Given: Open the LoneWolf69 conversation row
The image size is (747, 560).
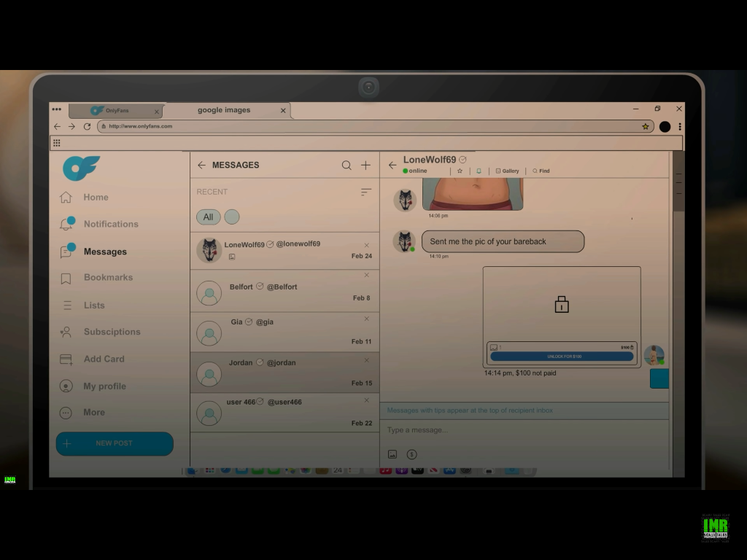Looking at the screenshot, I should 285,251.
